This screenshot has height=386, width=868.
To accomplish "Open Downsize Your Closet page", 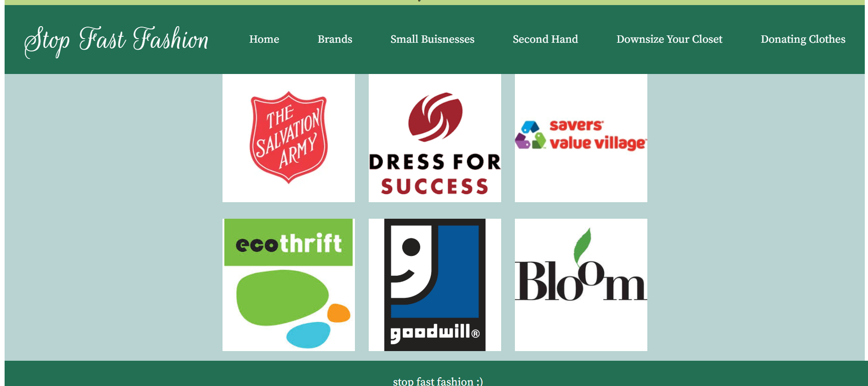I will click(x=669, y=39).
